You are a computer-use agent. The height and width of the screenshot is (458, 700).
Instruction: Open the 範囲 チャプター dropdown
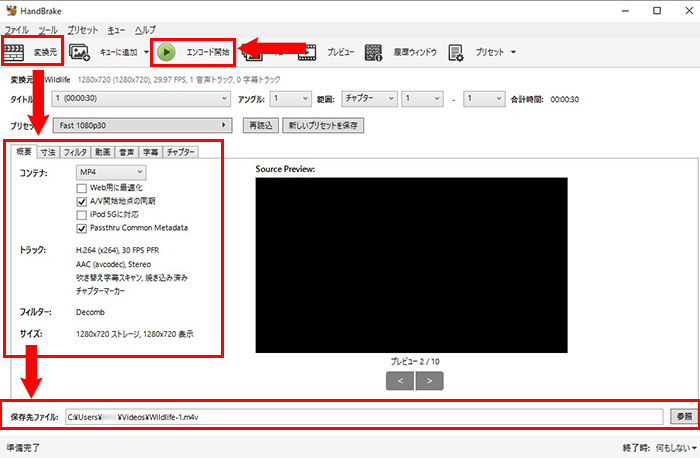click(x=369, y=99)
